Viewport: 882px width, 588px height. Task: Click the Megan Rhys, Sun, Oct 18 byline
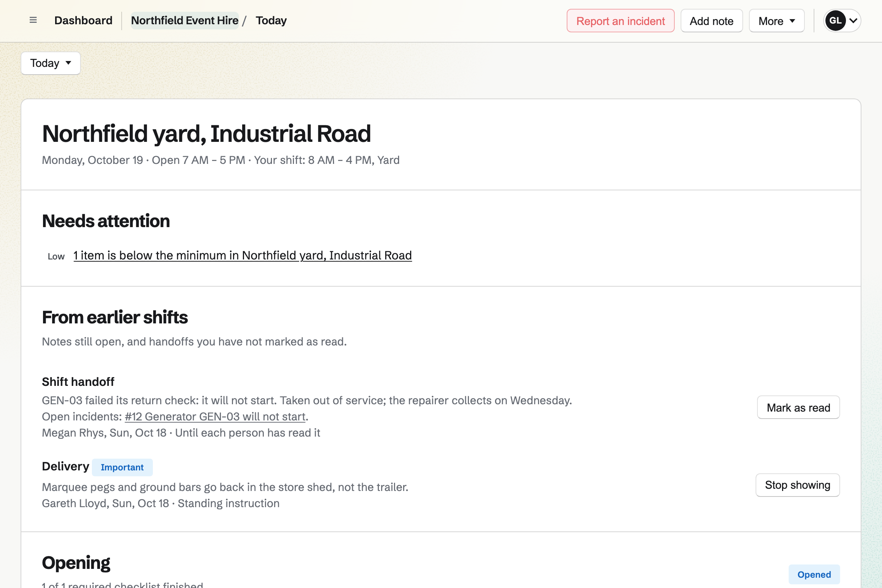coord(181,433)
